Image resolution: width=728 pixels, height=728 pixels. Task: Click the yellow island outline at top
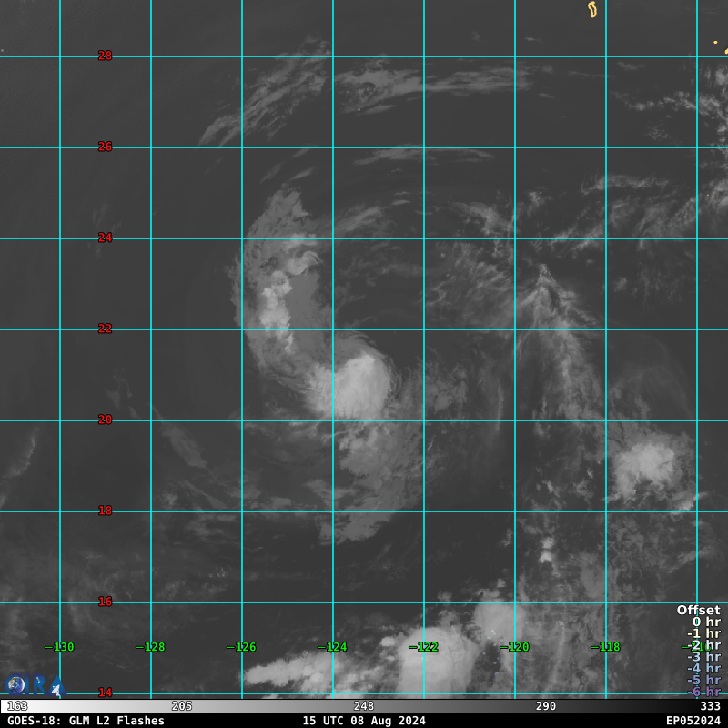point(592,9)
